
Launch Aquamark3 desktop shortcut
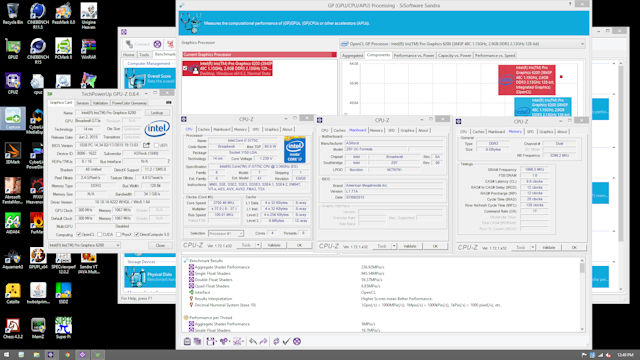coord(13,258)
